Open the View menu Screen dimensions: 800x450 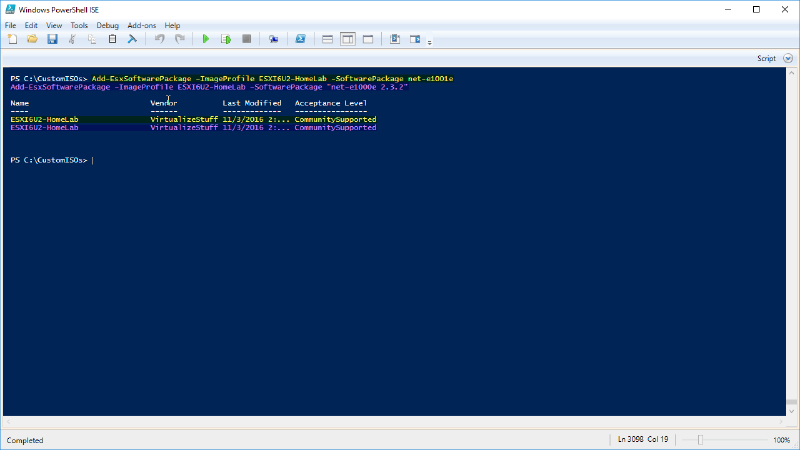coord(54,25)
